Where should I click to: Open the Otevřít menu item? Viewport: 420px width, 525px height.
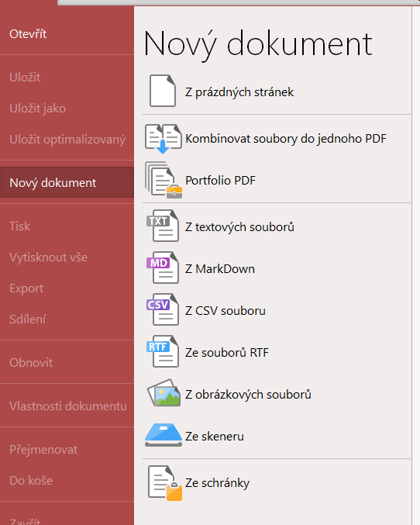(x=28, y=34)
